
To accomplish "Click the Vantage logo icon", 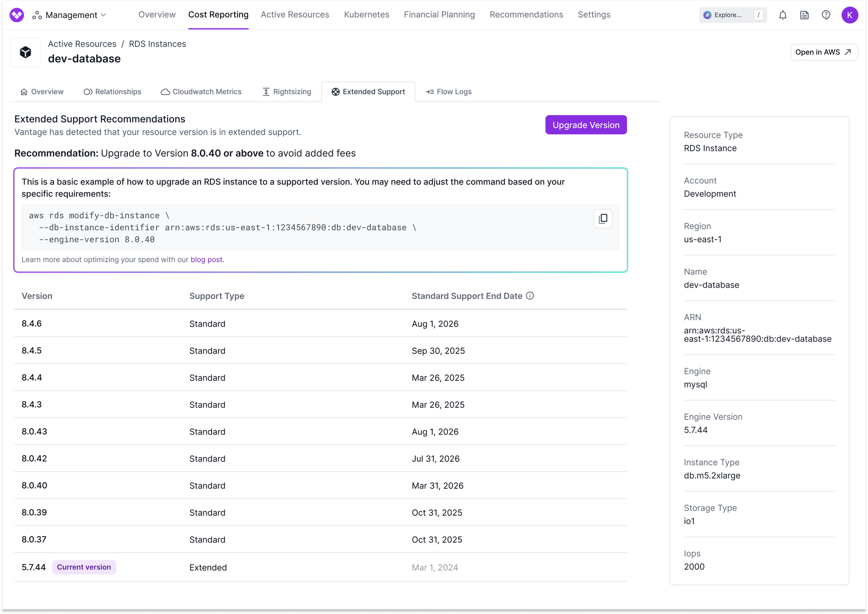I will coord(17,15).
